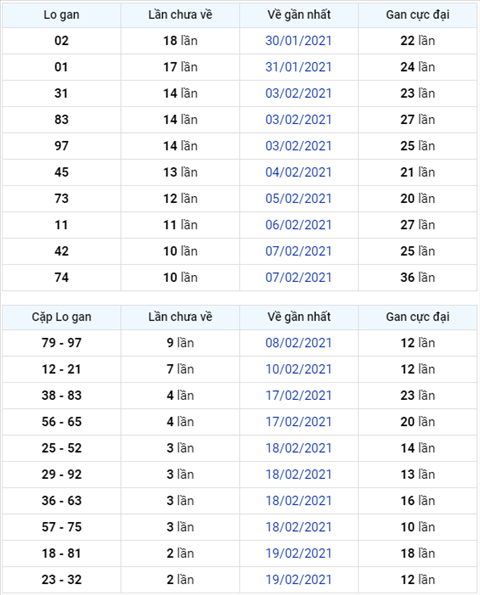
Task: Click the first 'Gan cực đại' header
Action: click(418, 15)
